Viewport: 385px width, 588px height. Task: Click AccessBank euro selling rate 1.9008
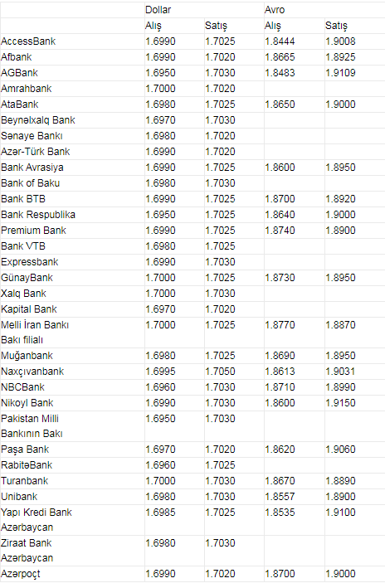click(340, 41)
